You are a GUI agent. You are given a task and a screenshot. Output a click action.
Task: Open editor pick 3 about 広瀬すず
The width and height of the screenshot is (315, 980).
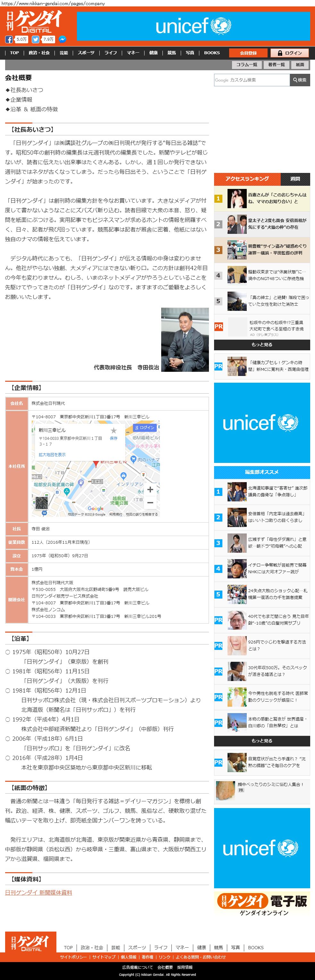[x=262, y=543]
